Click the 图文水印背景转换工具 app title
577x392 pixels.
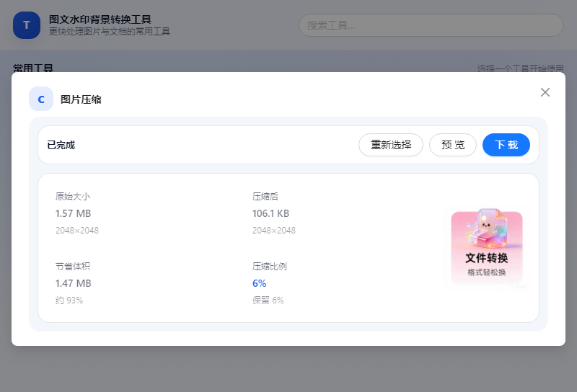click(100, 19)
